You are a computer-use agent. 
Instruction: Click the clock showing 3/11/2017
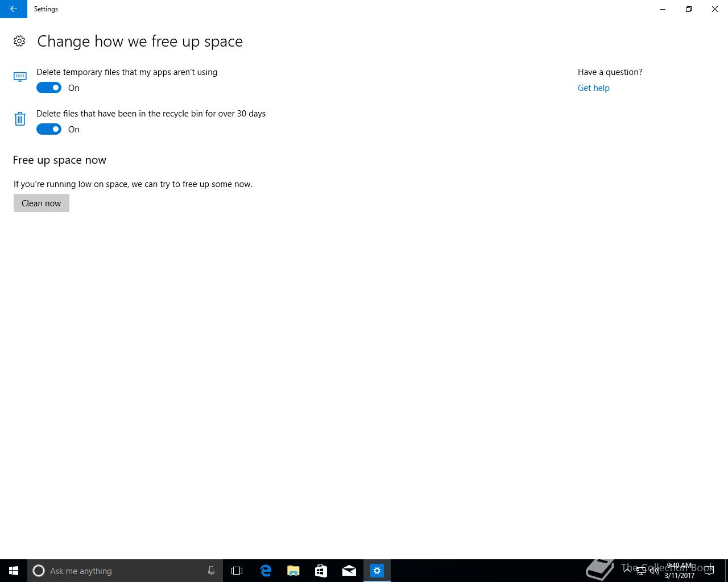[680, 571]
